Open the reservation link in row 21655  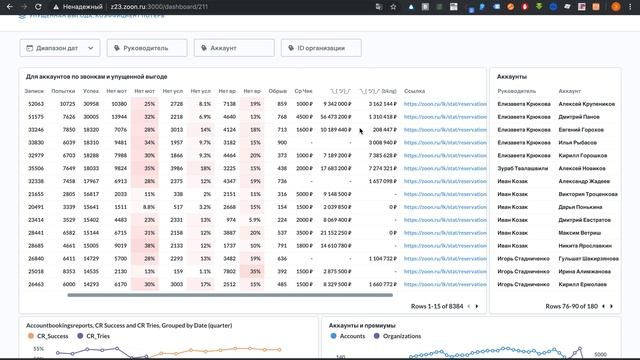click(445, 194)
